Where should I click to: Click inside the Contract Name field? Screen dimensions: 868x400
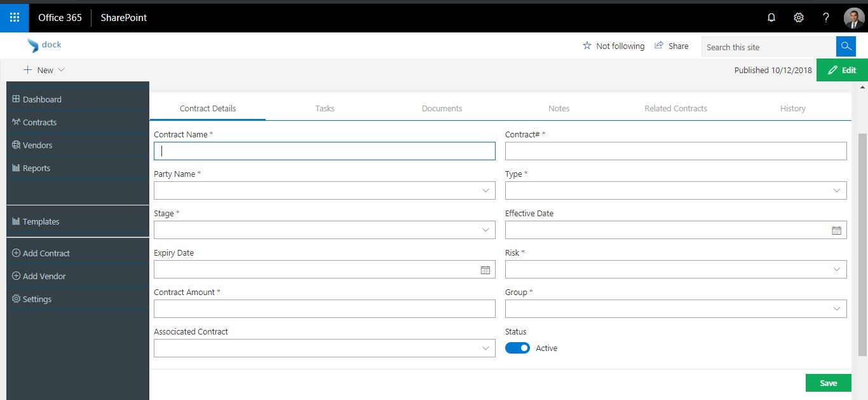324,151
